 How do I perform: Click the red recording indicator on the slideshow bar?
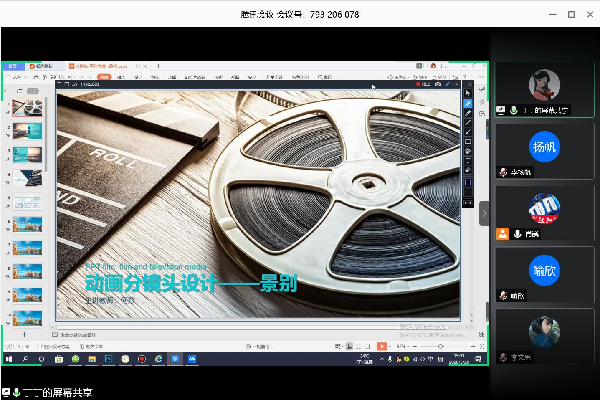pyautogui.click(x=418, y=85)
